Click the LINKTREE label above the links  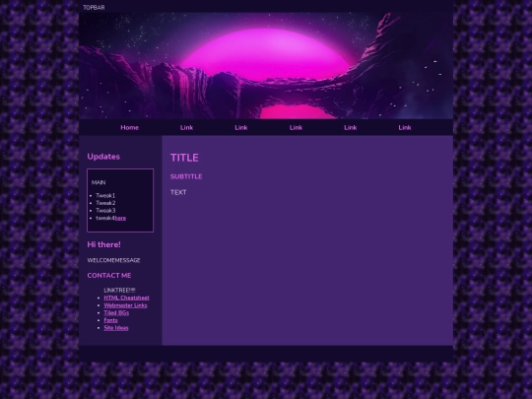coord(119,291)
